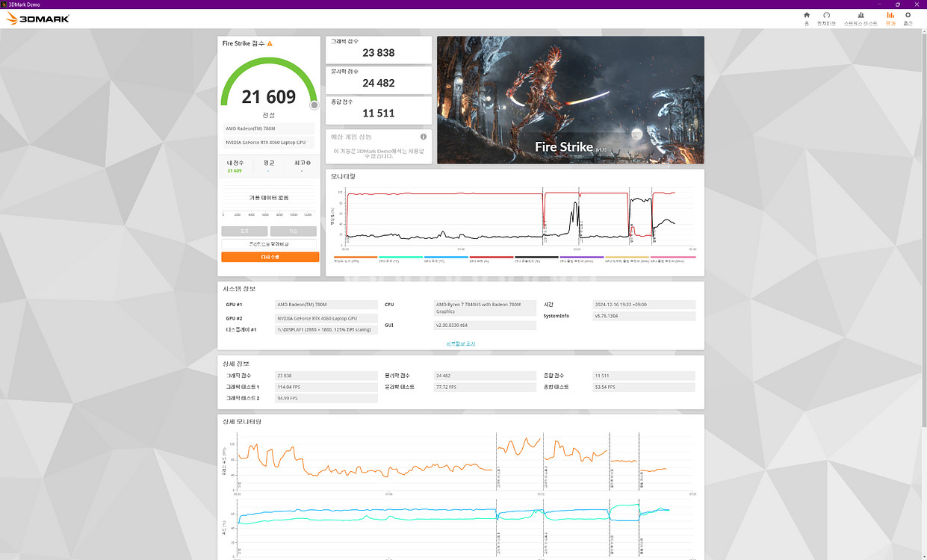The width and height of the screenshot is (927, 560).
Task: Click the orange 다시 수행 (run again) button
Action: 270,257
